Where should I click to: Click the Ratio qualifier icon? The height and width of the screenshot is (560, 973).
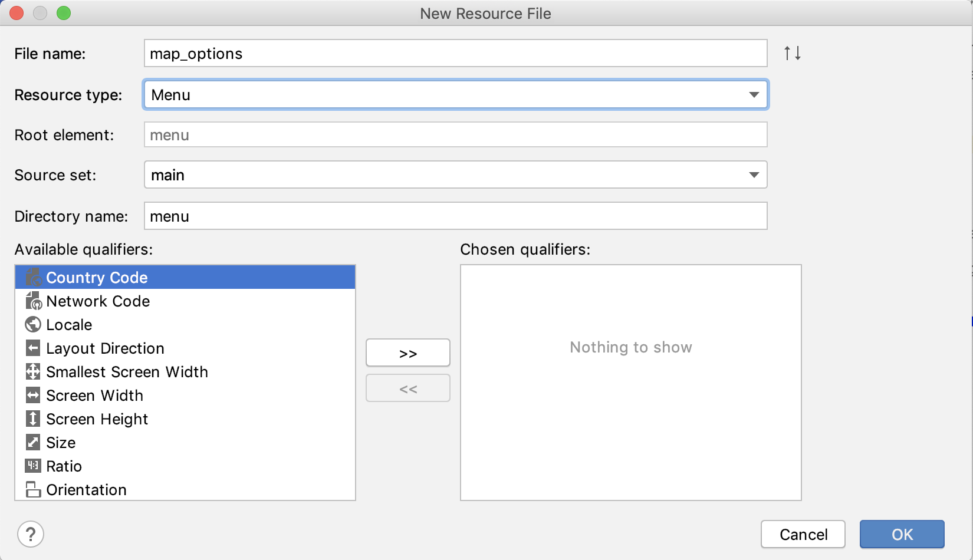pos(33,466)
